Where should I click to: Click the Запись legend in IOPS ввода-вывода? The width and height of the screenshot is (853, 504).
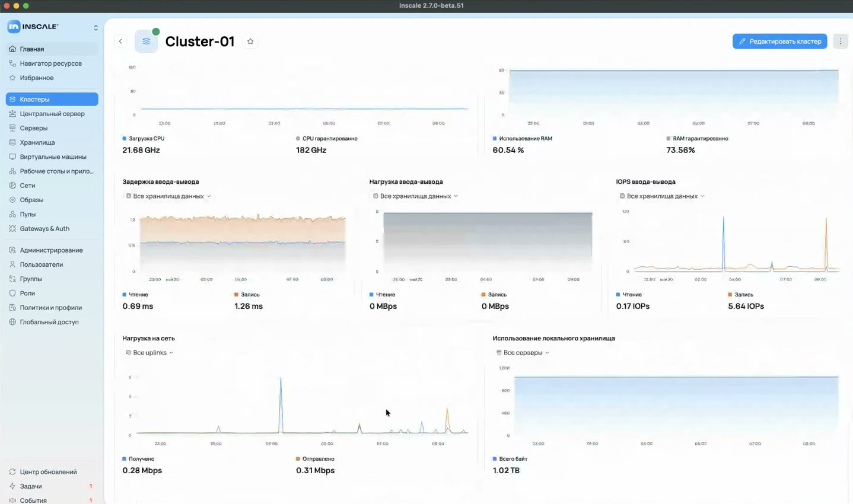coord(740,295)
